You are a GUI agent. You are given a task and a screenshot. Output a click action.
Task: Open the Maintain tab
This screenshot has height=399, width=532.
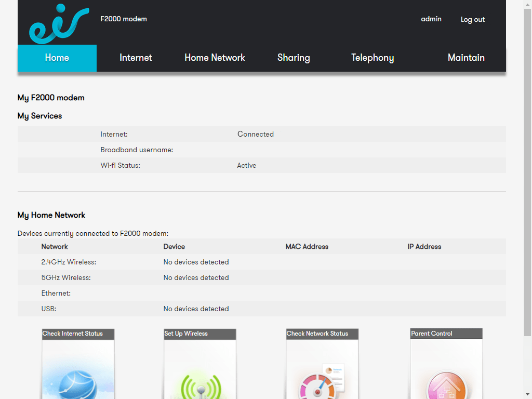point(466,58)
